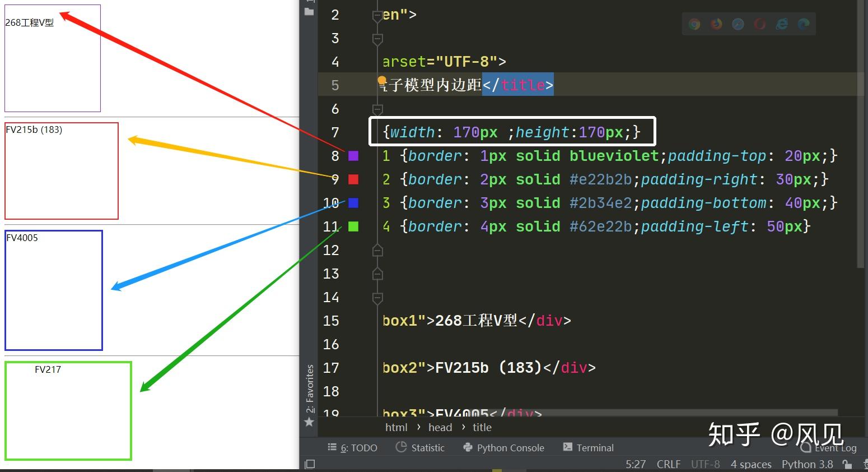This screenshot has width=868, height=472.
Task: Open the blueviolet color swatch on line 8
Action: 353,156
